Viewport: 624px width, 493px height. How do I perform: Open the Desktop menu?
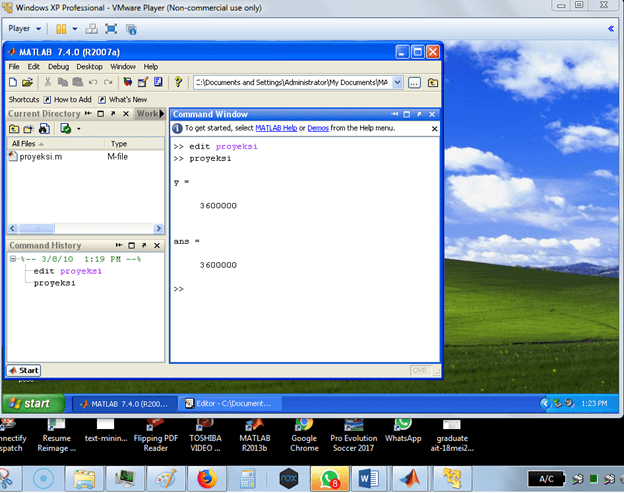[89, 66]
